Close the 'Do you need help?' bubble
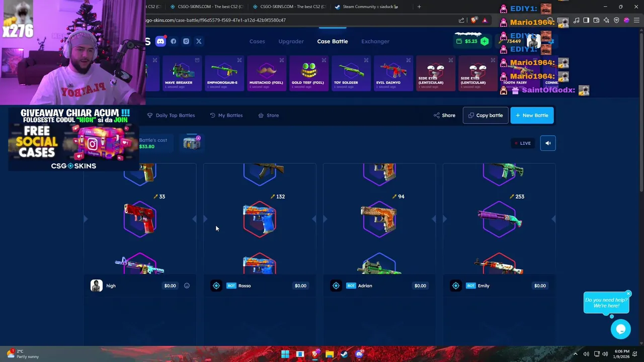644x362 pixels. click(628, 294)
